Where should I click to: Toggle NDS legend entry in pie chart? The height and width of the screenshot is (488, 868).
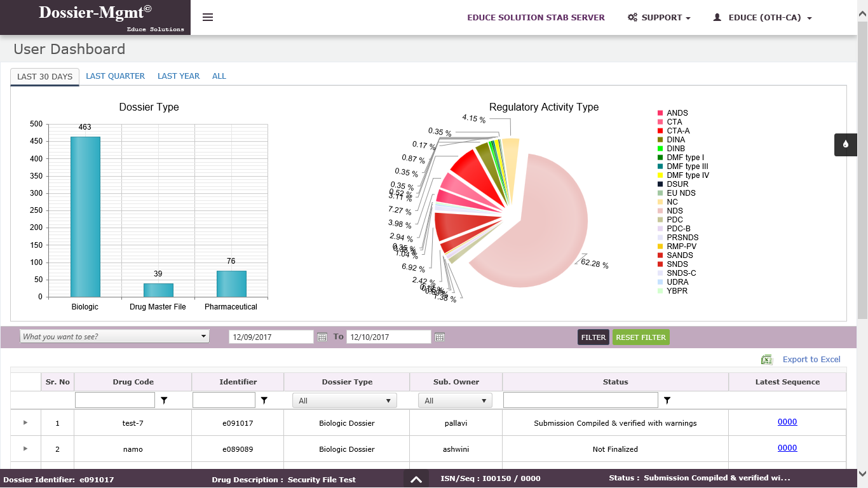[x=674, y=211]
